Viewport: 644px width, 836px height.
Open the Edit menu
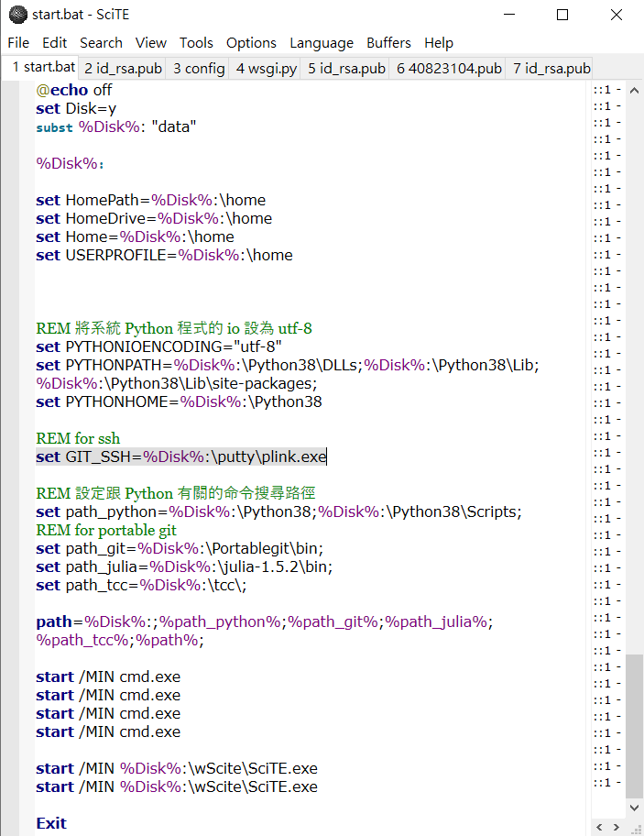coord(54,43)
